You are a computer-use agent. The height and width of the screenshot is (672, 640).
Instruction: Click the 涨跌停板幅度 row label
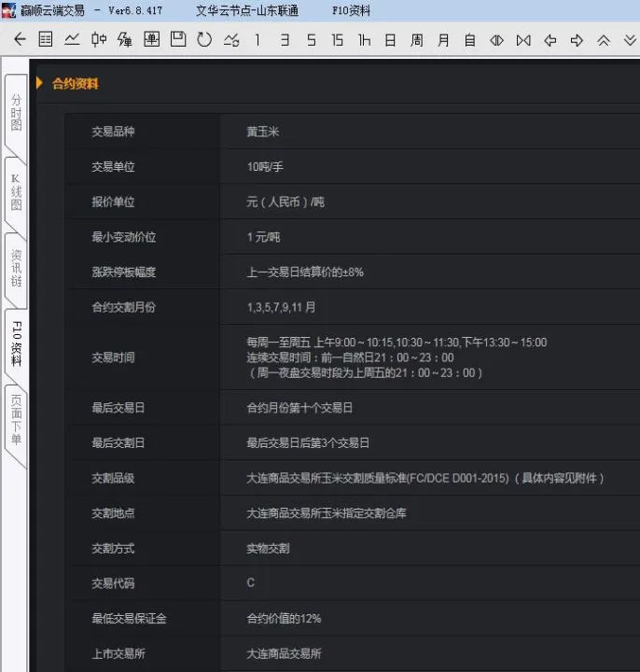[x=124, y=273]
